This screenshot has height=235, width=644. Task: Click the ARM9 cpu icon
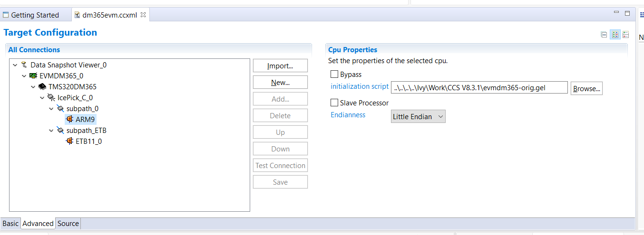coord(69,120)
